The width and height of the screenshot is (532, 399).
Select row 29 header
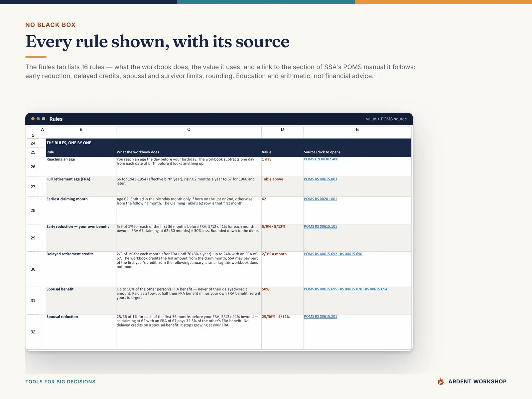tap(33, 238)
